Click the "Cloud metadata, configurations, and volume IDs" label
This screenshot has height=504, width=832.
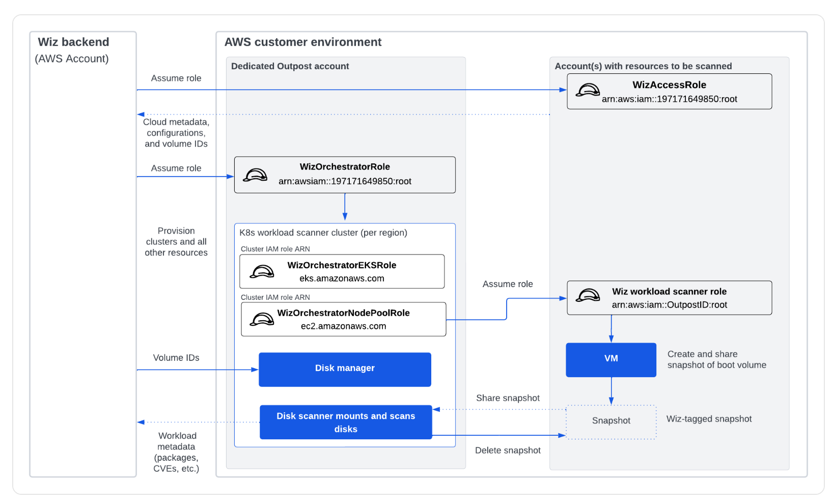tap(176, 133)
